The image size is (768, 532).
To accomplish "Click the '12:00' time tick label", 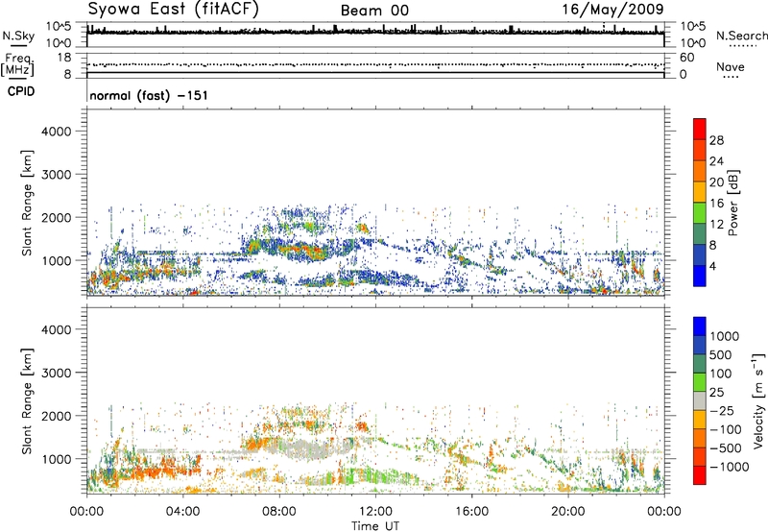I will [x=375, y=512].
